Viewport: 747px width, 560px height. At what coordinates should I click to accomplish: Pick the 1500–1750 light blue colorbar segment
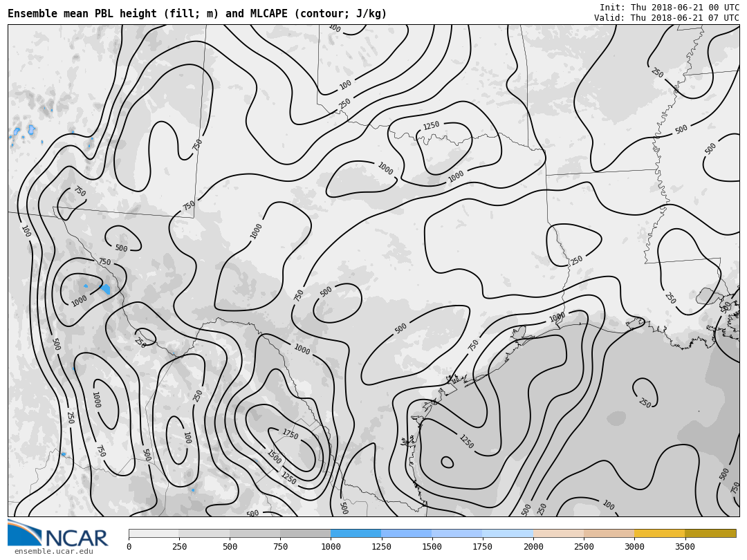tap(457, 533)
